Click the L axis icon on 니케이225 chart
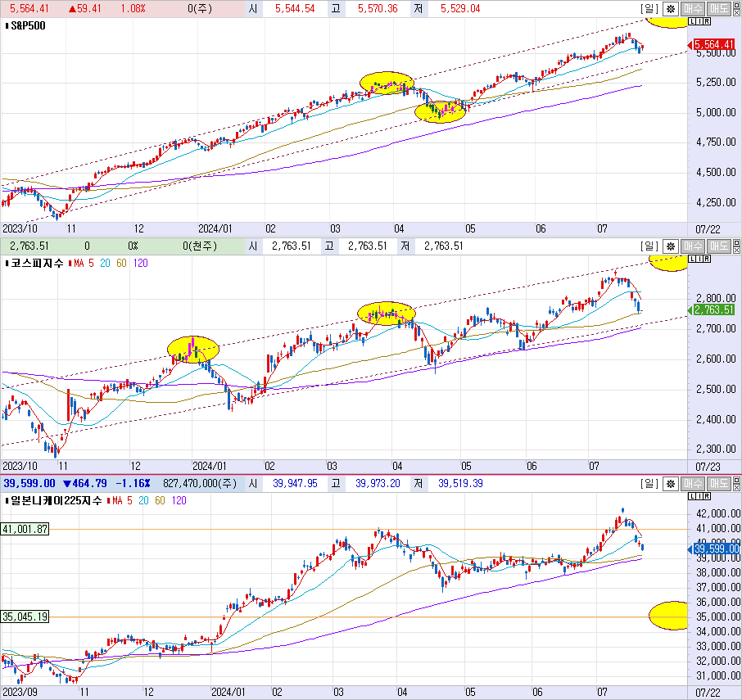Image resolution: width=742 pixels, height=700 pixels. (x=691, y=496)
